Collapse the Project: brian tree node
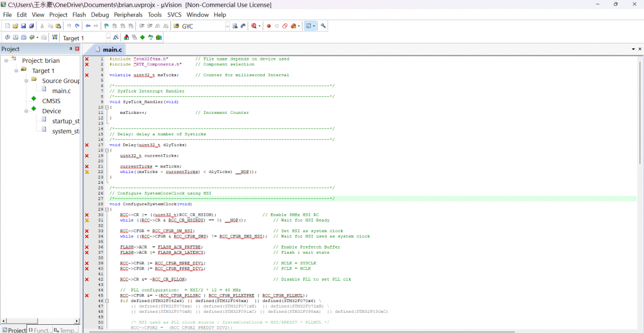This screenshot has width=644, height=333. 6,60
